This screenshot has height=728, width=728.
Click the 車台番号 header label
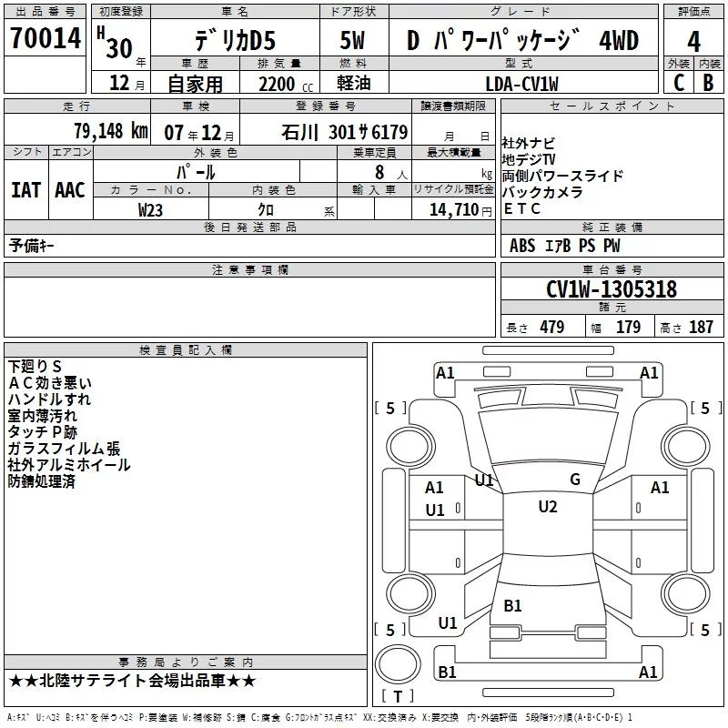[612, 269]
